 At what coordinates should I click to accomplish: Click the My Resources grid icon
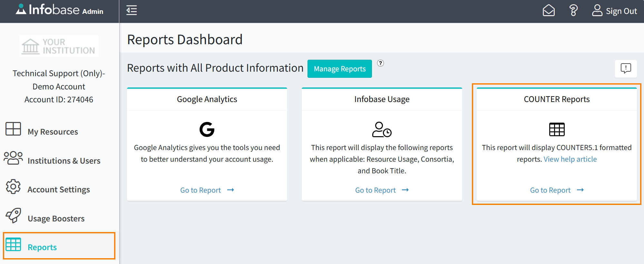tap(13, 129)
